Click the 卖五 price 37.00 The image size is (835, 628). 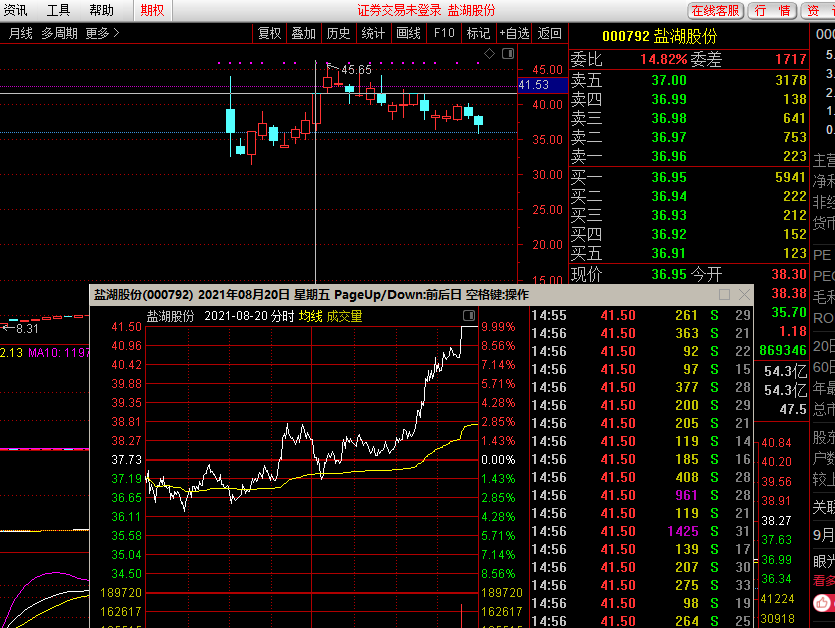669,80
